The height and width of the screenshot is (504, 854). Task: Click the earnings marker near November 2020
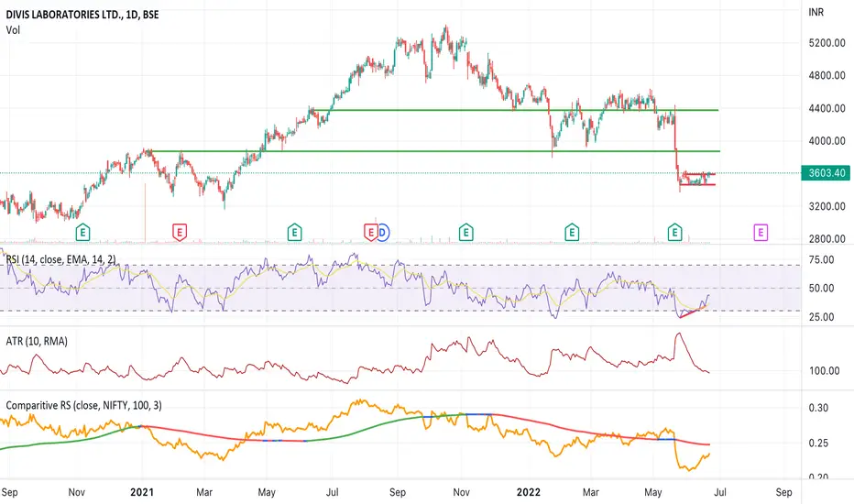[x=82, y=233]
